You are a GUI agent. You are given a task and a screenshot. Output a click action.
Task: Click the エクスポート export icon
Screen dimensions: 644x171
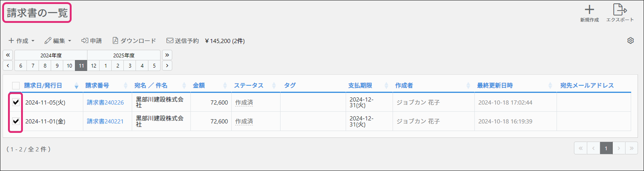[619, 10]
